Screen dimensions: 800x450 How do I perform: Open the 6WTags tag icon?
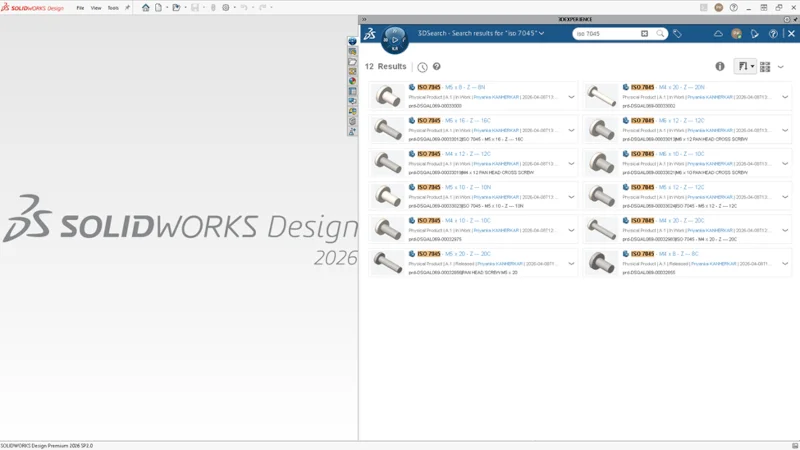tap(677, 34)
